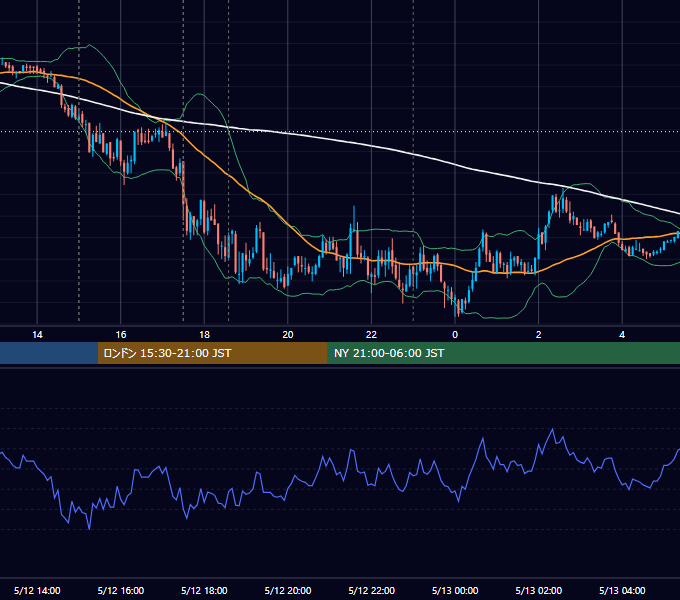Click the hour 14 axis label
680x600 pixels.
pos(37,335)
